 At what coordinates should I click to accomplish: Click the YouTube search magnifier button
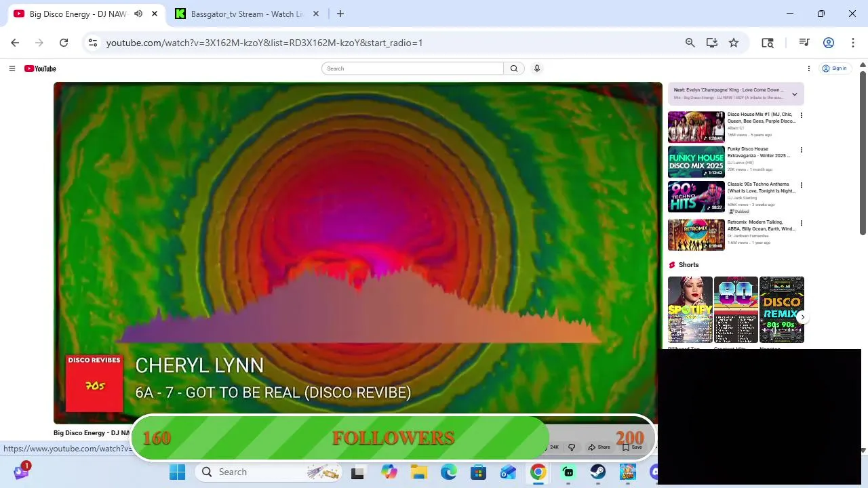(x=514, y=68)
